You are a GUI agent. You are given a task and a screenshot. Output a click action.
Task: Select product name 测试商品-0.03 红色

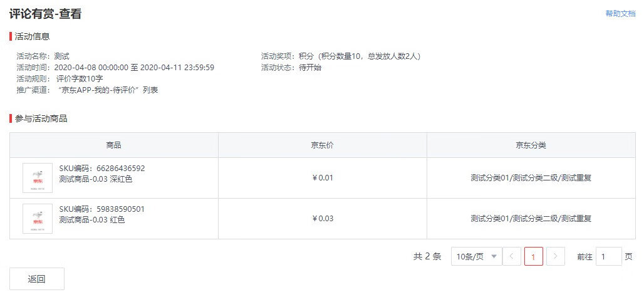coord(92,220)
